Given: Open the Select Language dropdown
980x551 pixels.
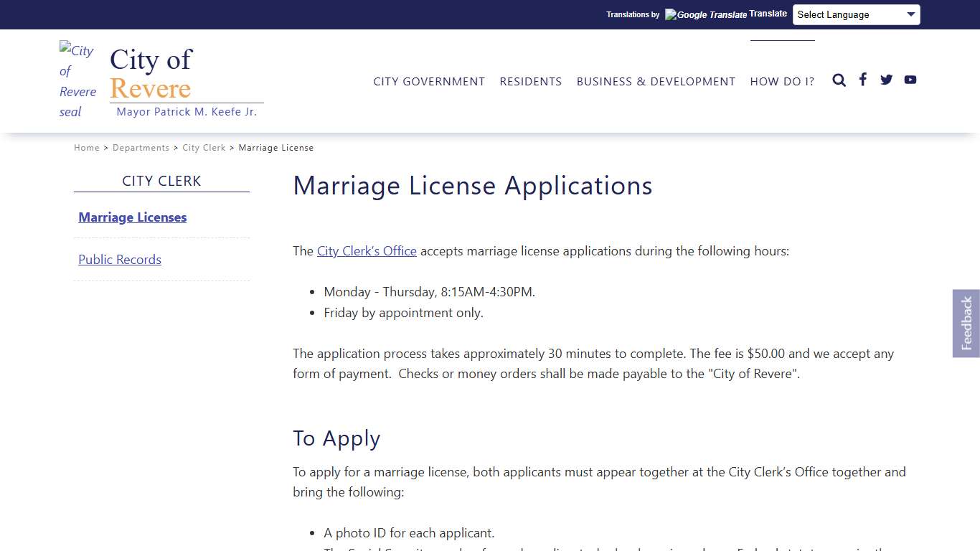Looking at the screenshot, I should (856, 14).
